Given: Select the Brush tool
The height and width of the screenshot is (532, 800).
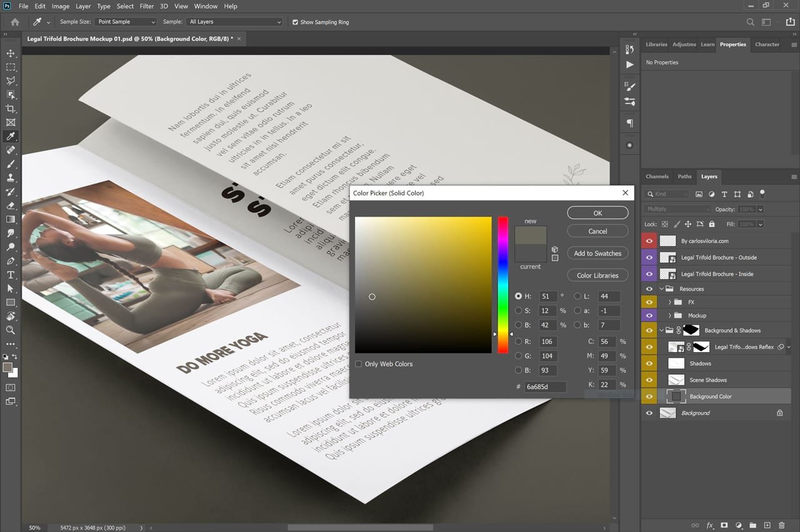Looking at the screenshot, I should pyautogui.click(x=11, y=164).
